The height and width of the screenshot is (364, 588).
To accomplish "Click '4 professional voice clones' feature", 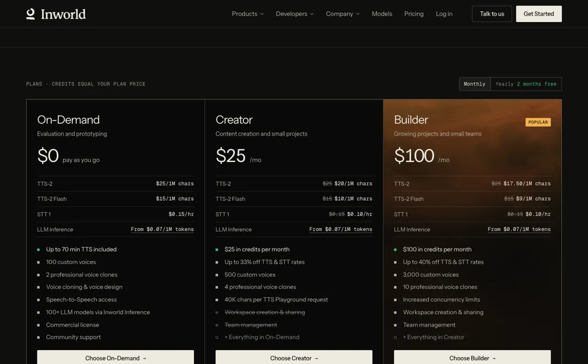I will [260, 287].
